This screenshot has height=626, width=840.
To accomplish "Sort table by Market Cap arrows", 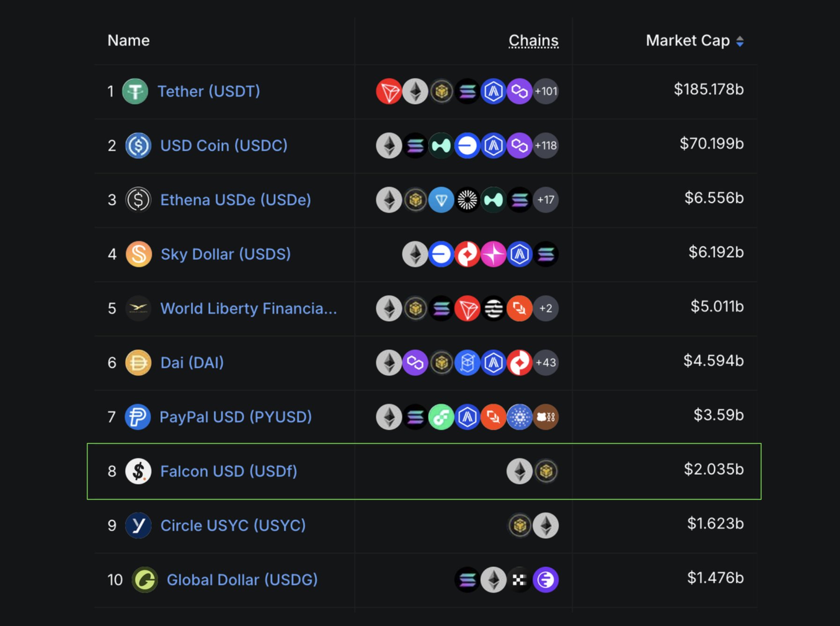I will click(740, 41).
